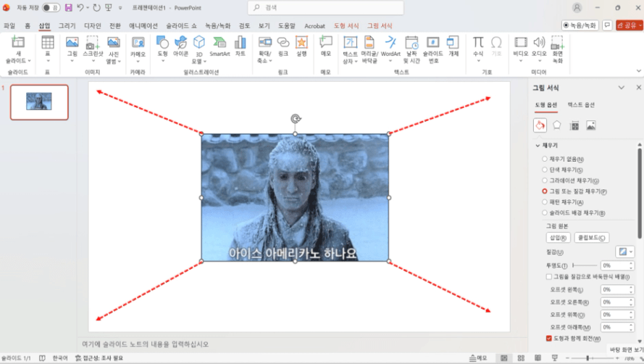Select the slide 1 thumbnail
Viewport: 644px width, 364px height.
(x=39, y=102)
